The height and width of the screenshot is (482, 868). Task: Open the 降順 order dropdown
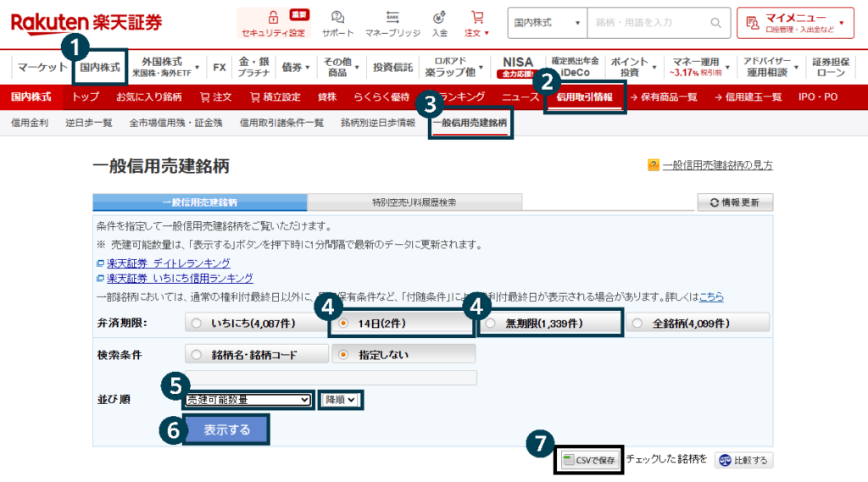coord(341,400)
